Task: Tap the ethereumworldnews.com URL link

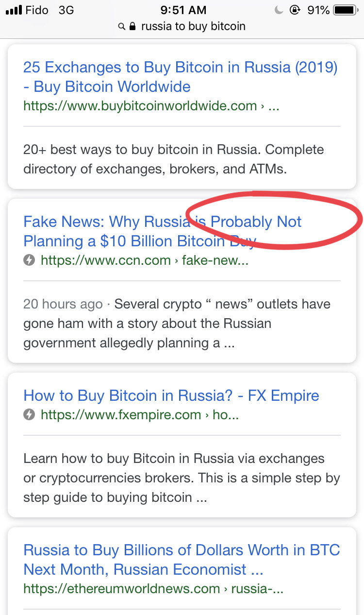Action: click(153, 589)
